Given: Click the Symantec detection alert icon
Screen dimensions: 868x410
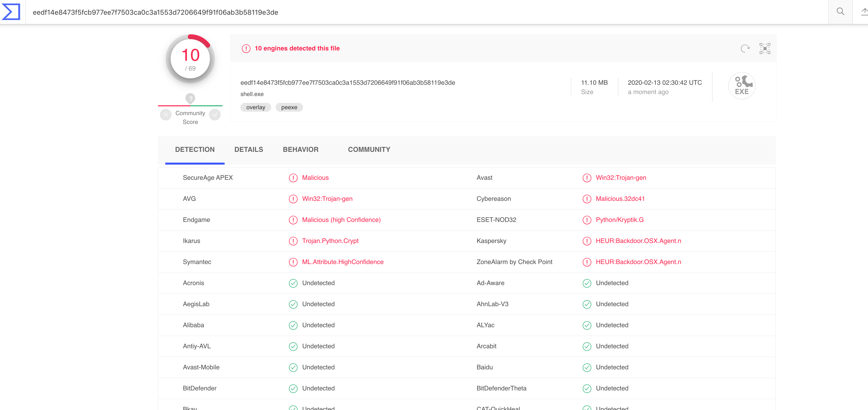Looking at the screenshot, I should 293,262.
